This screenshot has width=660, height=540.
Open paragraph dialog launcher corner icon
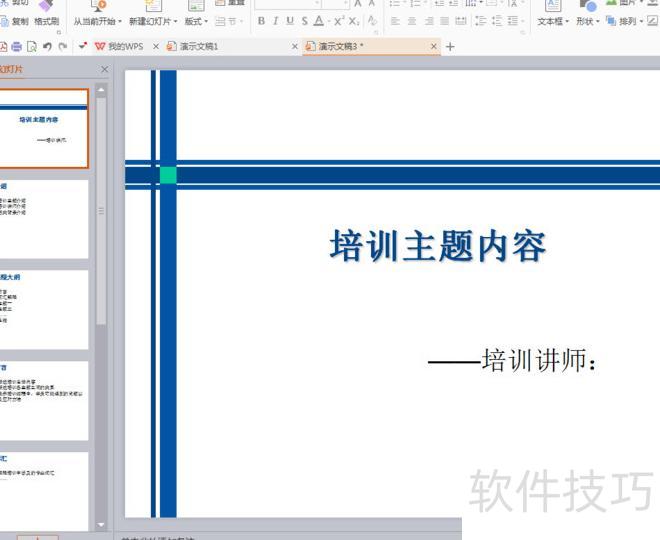[525, 32]
